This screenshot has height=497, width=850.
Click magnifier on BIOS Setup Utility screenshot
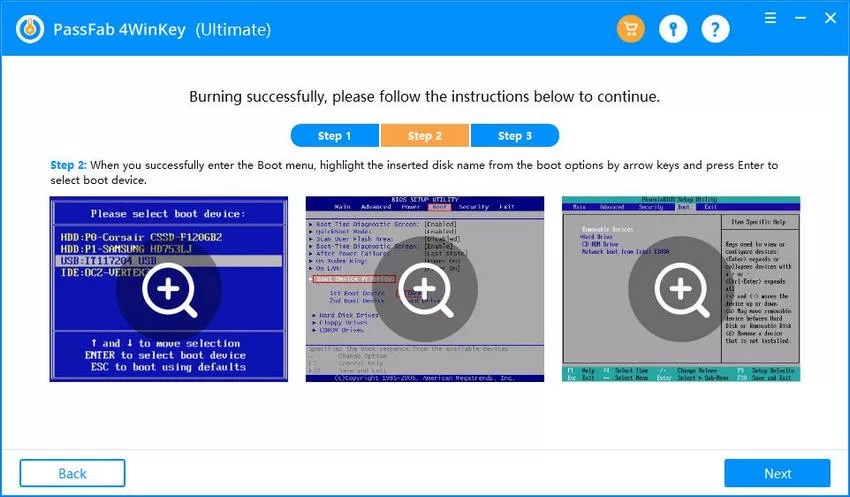(425, 290)
